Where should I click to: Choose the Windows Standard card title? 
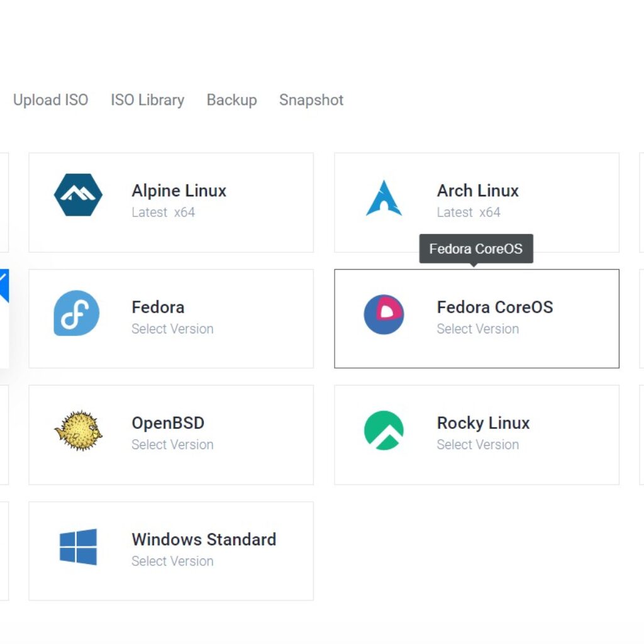tap(204, 540)
